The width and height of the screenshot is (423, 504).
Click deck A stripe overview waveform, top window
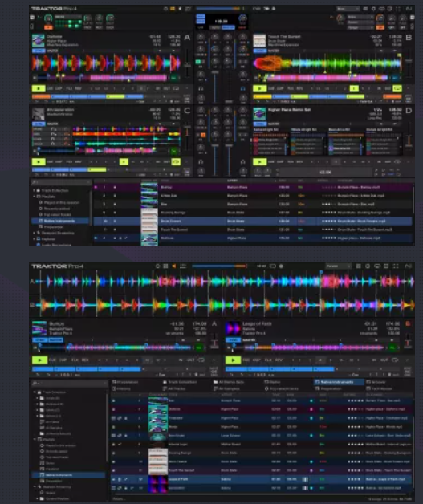click(102, 78)
